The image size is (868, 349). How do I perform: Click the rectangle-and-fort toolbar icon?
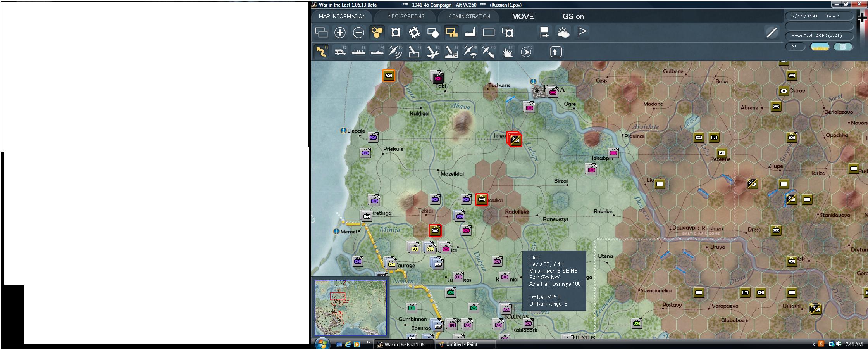coord(507,32)
